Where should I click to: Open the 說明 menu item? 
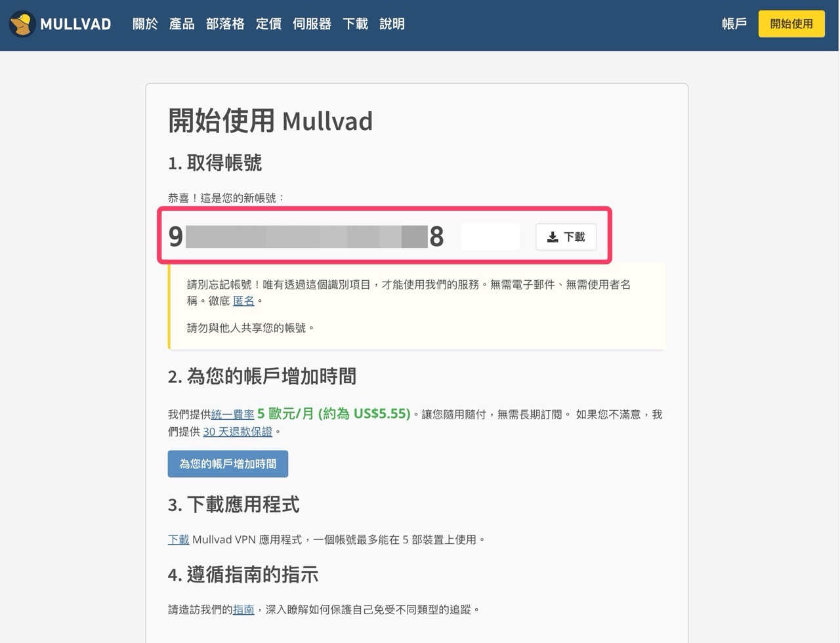pyautogui.click(x=392, y=24)
